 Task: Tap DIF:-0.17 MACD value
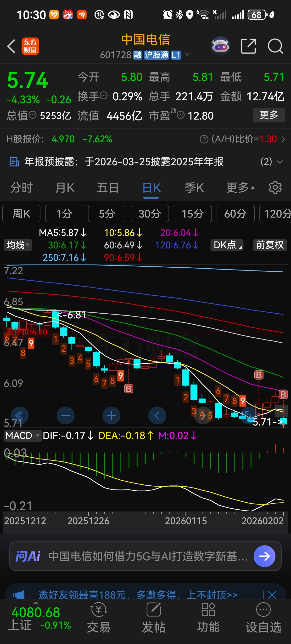point(68,436)
